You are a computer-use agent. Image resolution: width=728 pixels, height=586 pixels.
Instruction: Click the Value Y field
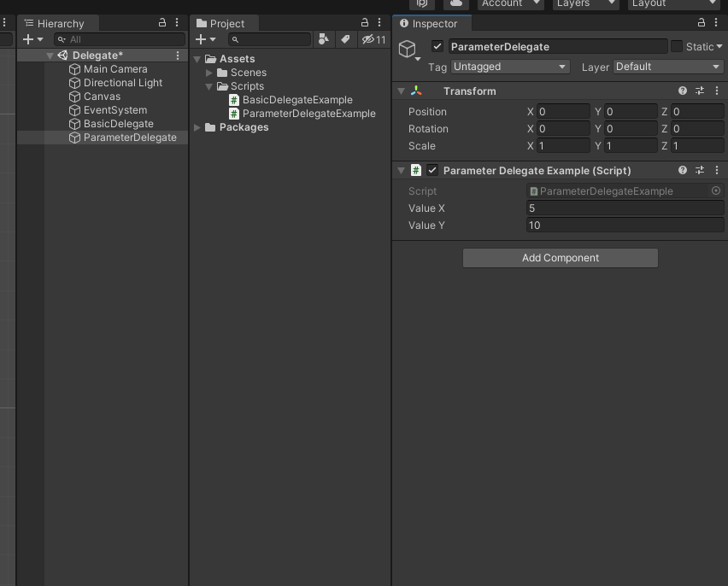tap(625, 226)
